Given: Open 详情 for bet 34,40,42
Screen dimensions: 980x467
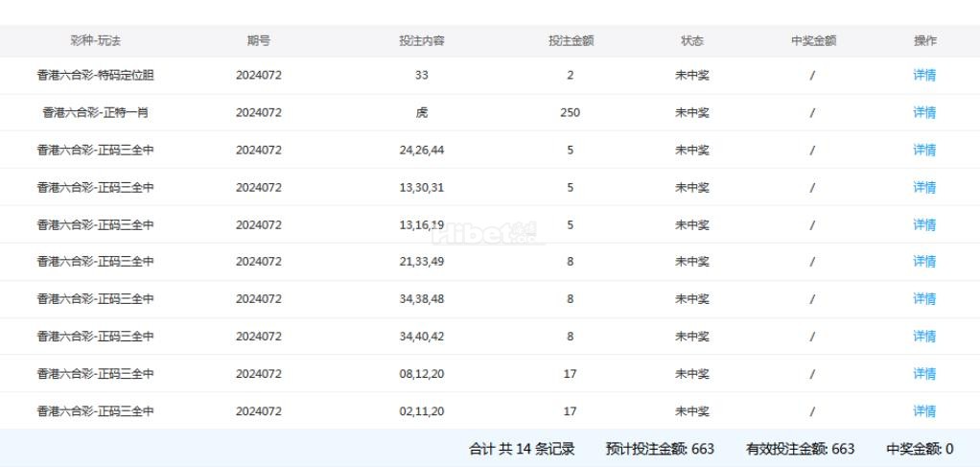Looking at the screenshot, I should click(x=924, y=337).
